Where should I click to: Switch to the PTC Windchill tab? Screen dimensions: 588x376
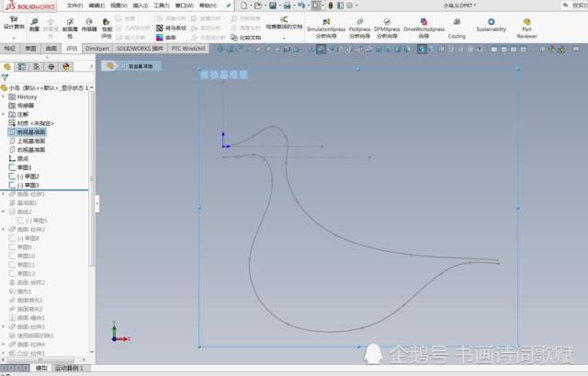(x=188, y=49)
